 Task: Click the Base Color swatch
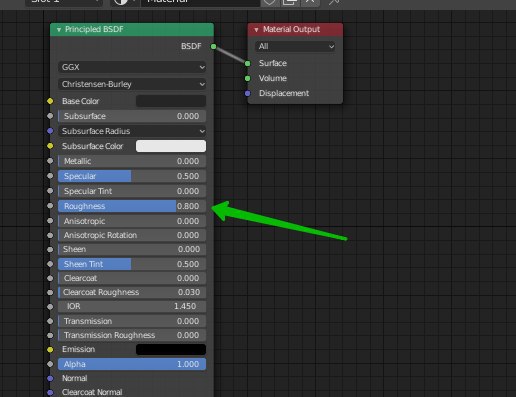[x=171, y=101]
